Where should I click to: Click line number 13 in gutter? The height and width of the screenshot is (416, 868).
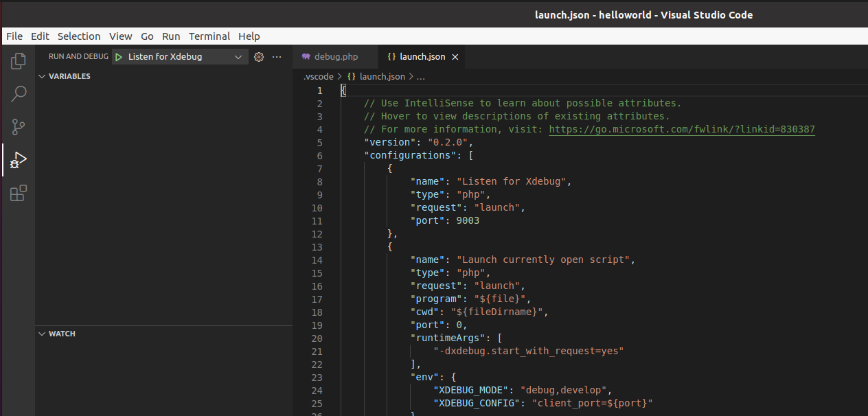click(317, 246)
